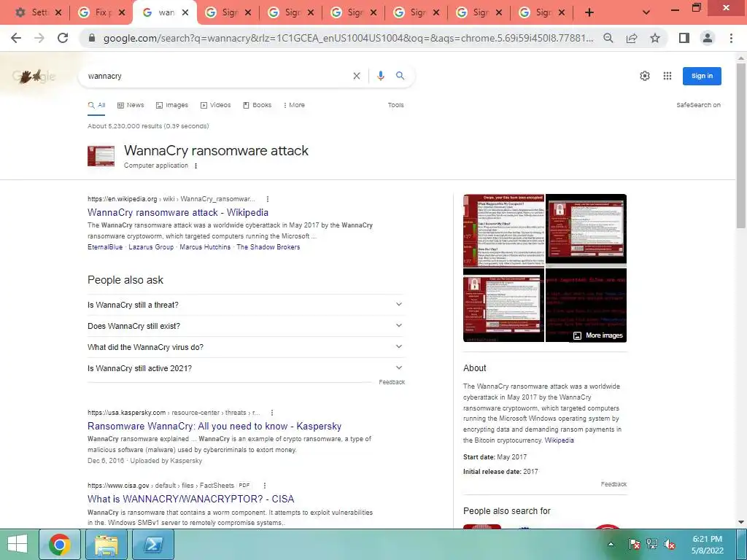Clear the search box with the X icon
The image size is (747, 560).
coord(356,76)
